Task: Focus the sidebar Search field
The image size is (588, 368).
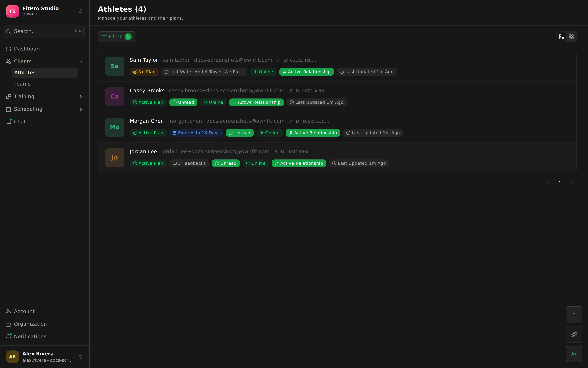Action: pyautogui.click(x=45, y=31)
